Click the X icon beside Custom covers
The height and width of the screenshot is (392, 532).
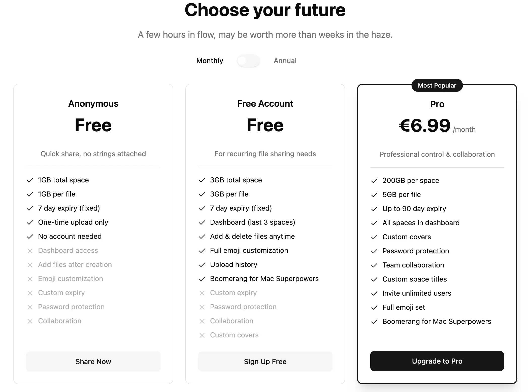click(x=202, y=335)
